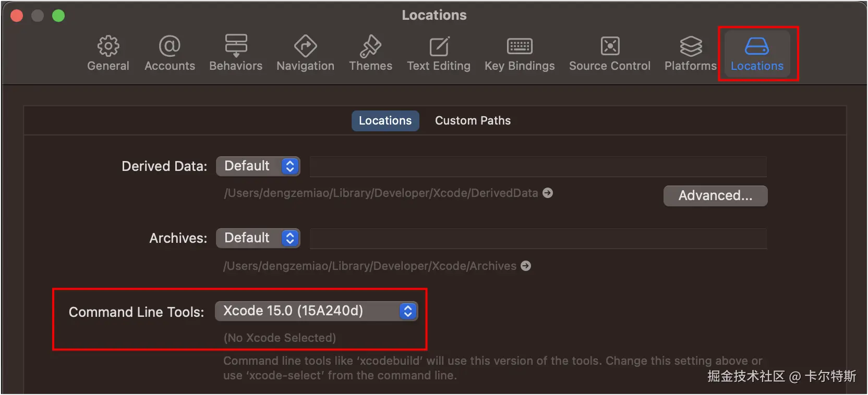Open the Archives Default dropdown
Image resolution: width=868 pixels, height=395 pixels.
click(x=258, y=238)
